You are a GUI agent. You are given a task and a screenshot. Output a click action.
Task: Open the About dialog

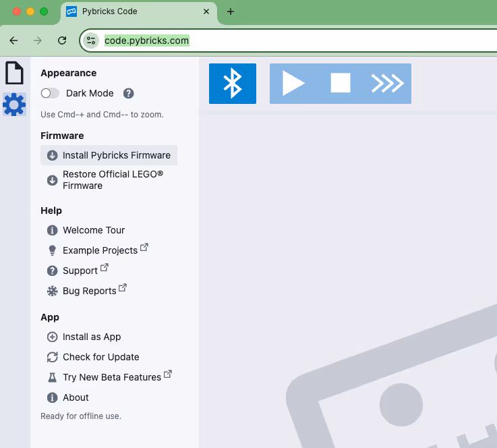76,397
